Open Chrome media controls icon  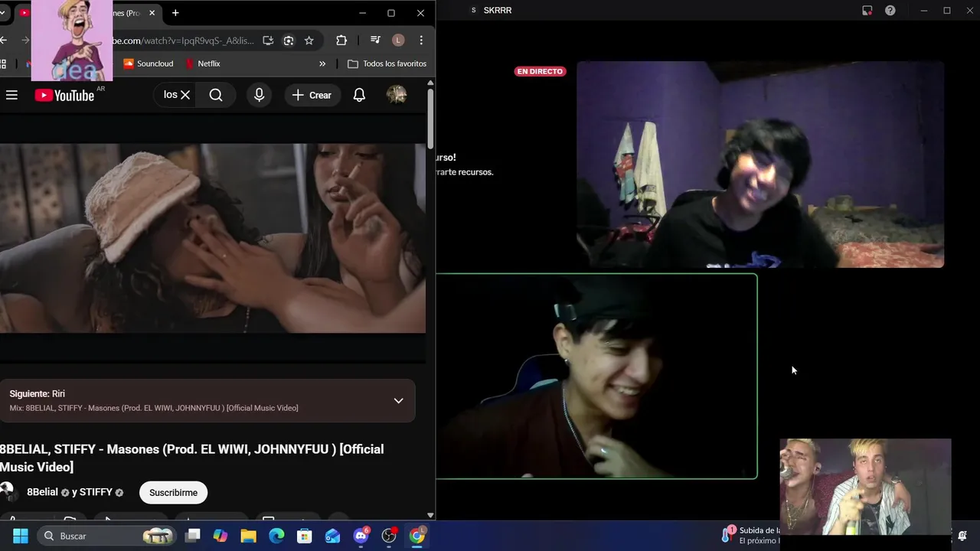pyautogui.click(x=375, y=41)
